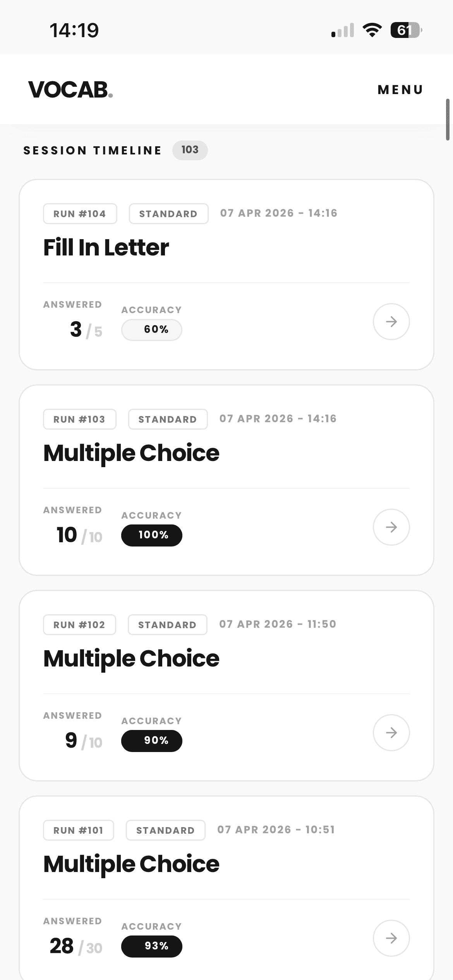Open the Fill In Letter session title
This screenshot has height=980, width=453.
(x=106, y=247)
